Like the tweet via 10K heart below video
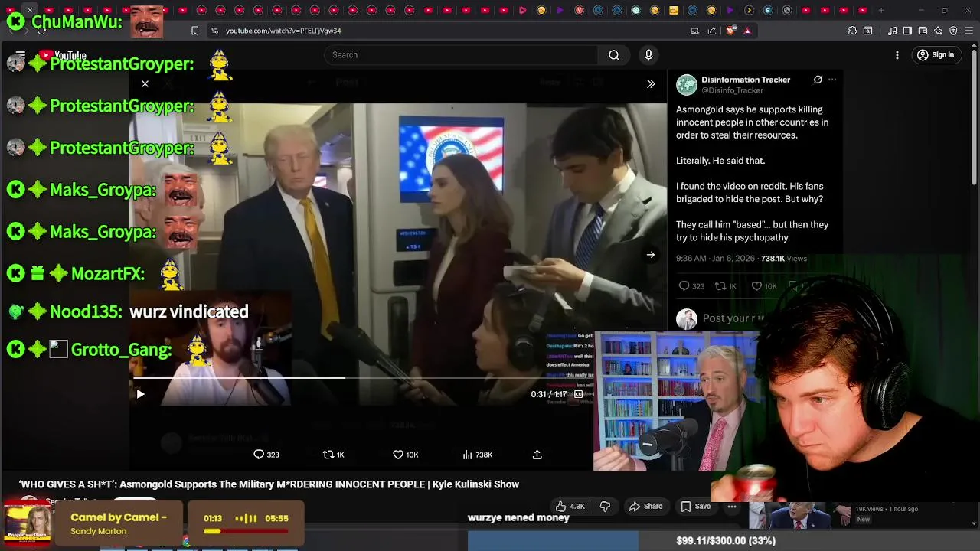Viewport: 980px width, 551px height. click(x=406, y=455)
